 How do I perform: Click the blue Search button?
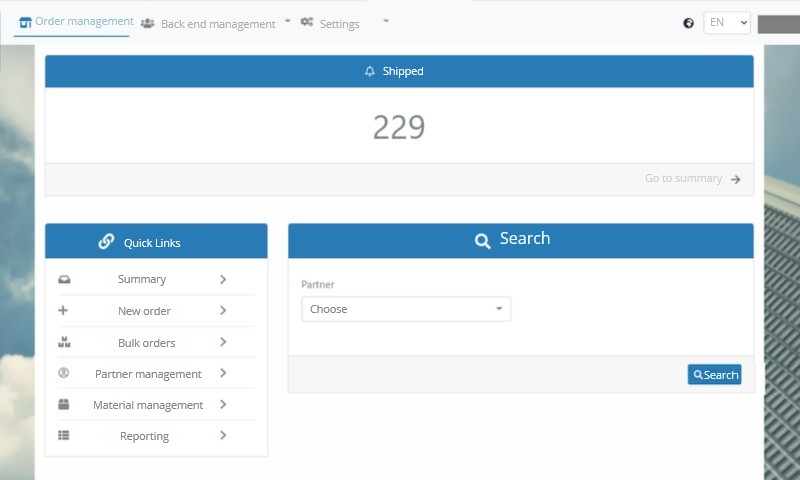tap(714, 374)
